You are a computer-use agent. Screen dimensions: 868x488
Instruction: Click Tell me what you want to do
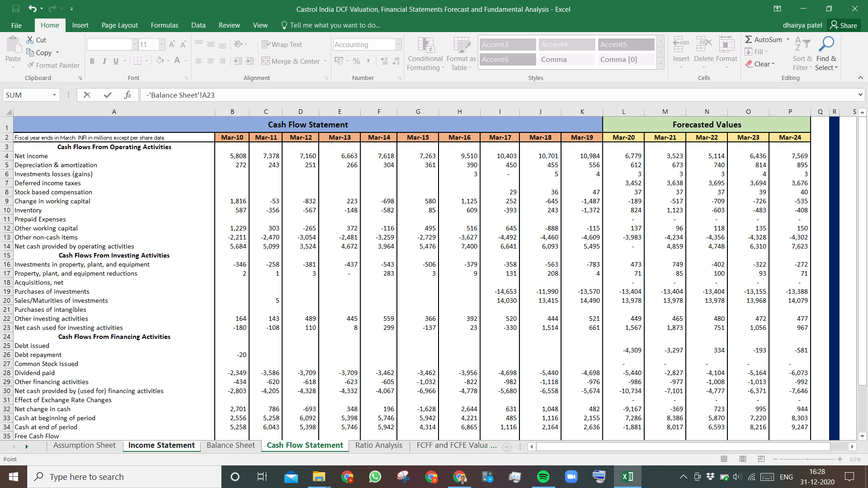(x=330, y=25)
